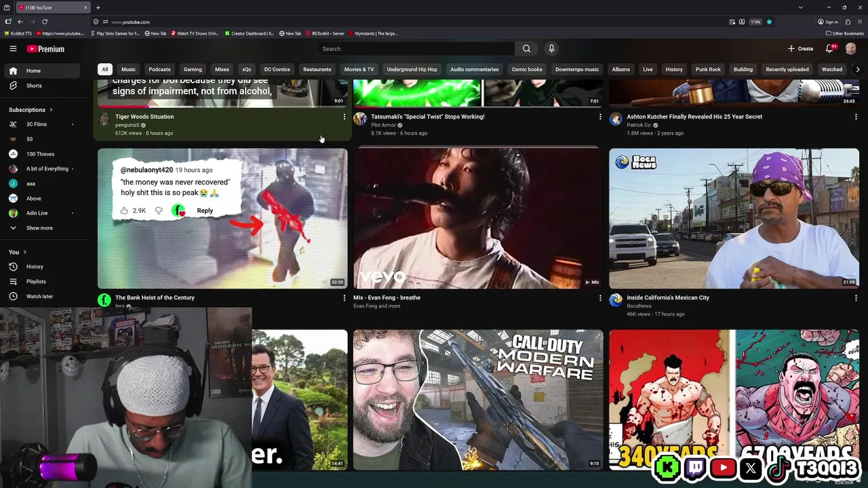Open Inside California's Mexican City thumbnail
Screen dimensions: 868x488
tap(734, 218)
